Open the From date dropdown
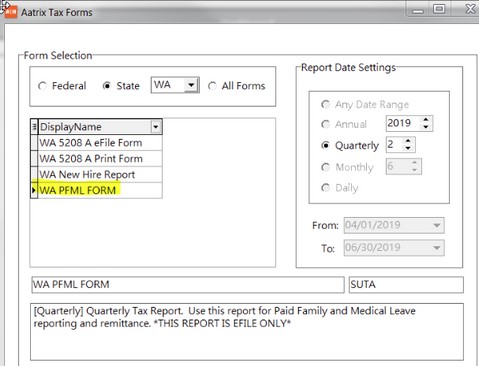 click(437, 226)
